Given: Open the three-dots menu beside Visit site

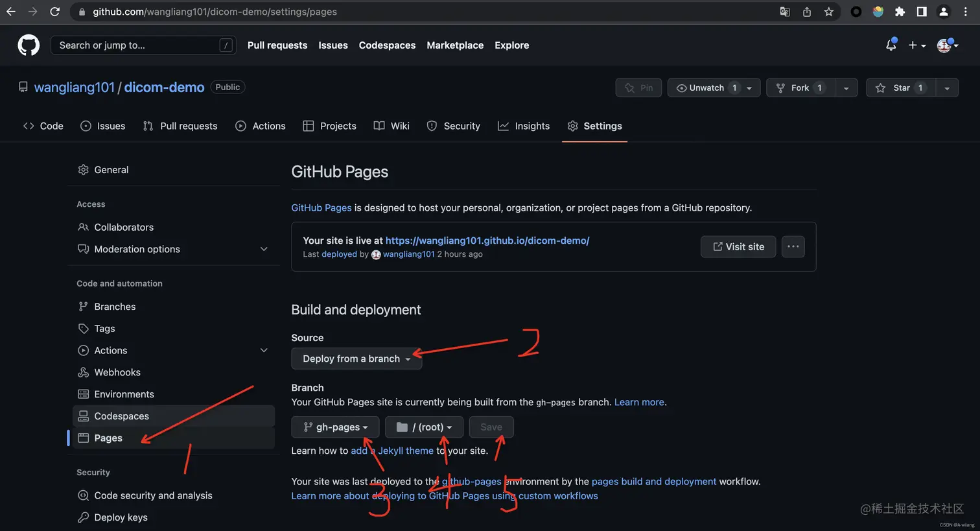Looking at the screenshot, I should coord(793,246).
